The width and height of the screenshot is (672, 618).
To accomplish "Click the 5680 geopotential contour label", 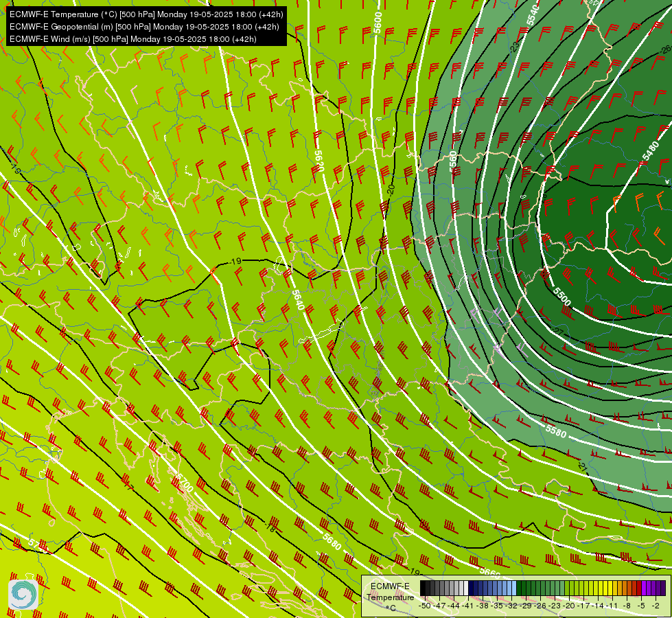I will tap(332, 542).
